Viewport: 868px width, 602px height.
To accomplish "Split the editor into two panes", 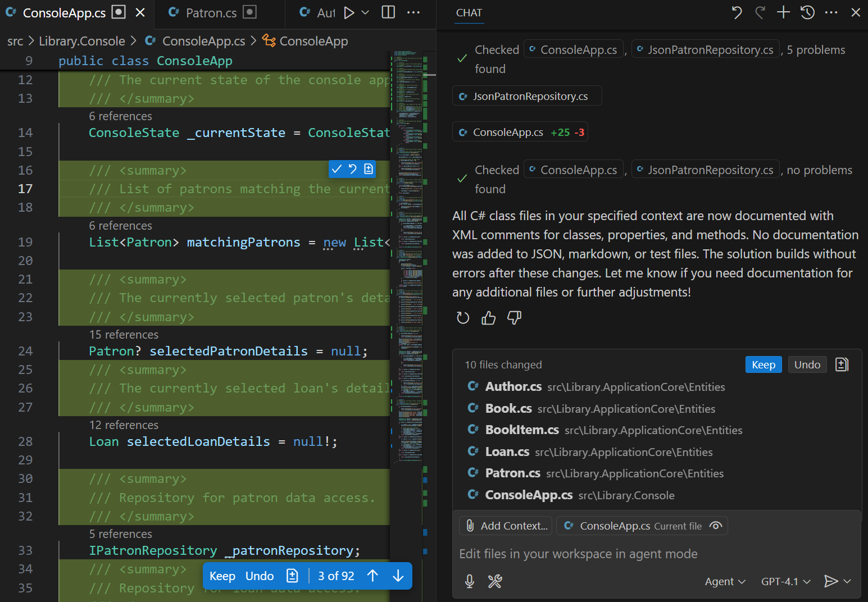I will point(388,11).
